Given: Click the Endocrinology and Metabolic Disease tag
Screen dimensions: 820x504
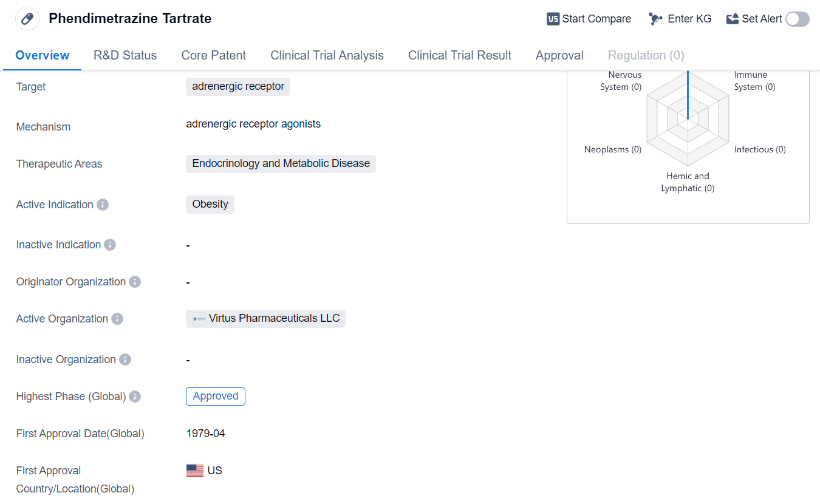Looking at the screenshot, I should [281, 164].
